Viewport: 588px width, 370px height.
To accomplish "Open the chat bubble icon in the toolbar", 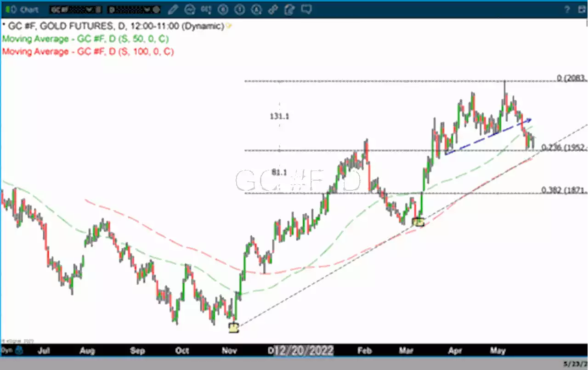I will 306,9.
